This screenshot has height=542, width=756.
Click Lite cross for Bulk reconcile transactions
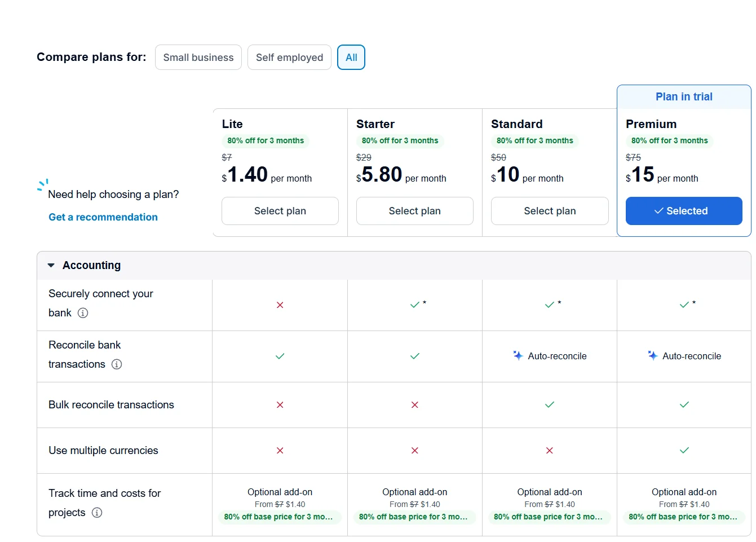(x=280, y=405)
